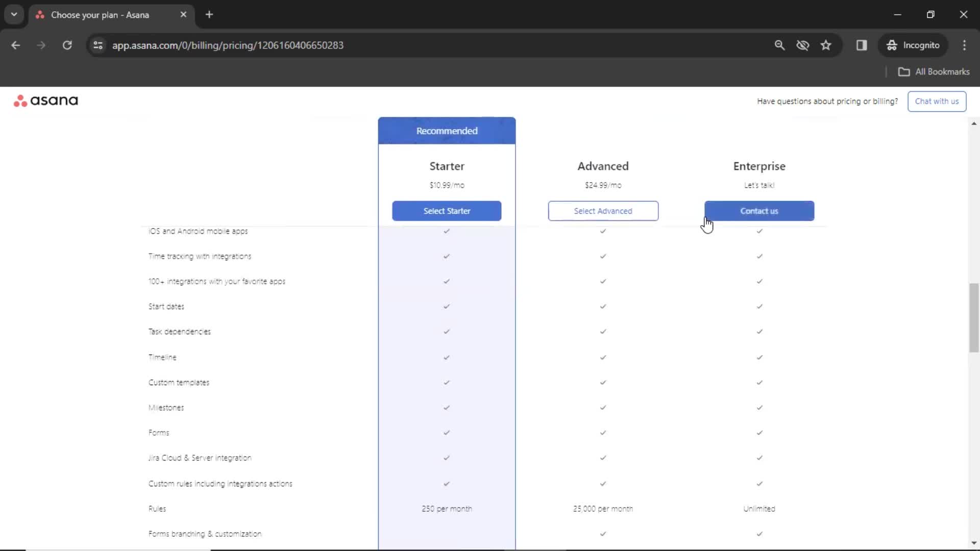Click the Enterprise checkmark for Task dependencies

(759, 332)
